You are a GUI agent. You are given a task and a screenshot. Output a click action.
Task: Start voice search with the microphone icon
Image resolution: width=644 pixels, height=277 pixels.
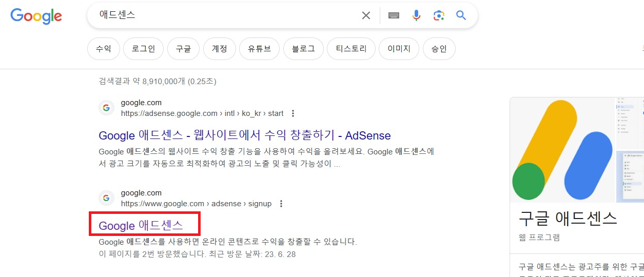(417, 15)
